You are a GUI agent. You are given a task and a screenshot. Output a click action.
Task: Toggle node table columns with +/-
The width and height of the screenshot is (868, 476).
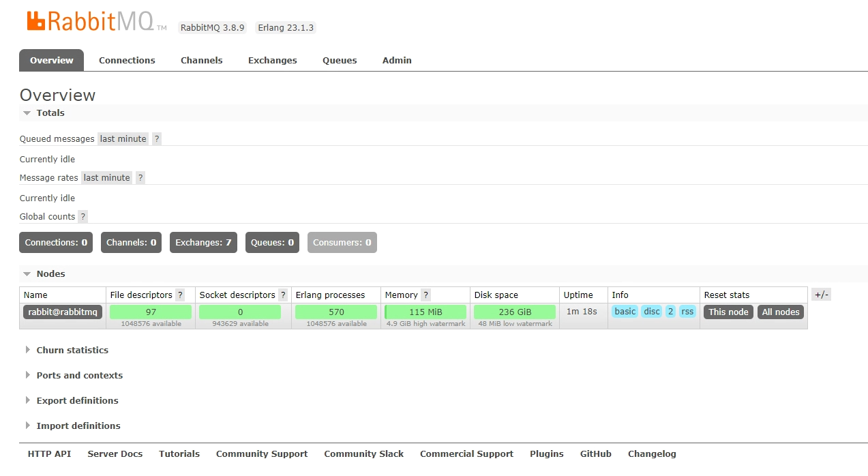821,295
